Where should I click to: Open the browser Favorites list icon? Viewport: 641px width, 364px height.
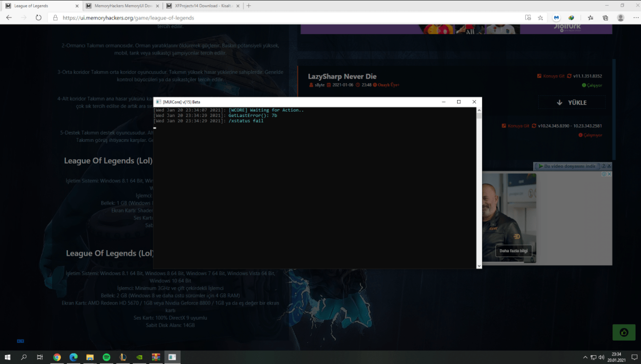point(591,18)
